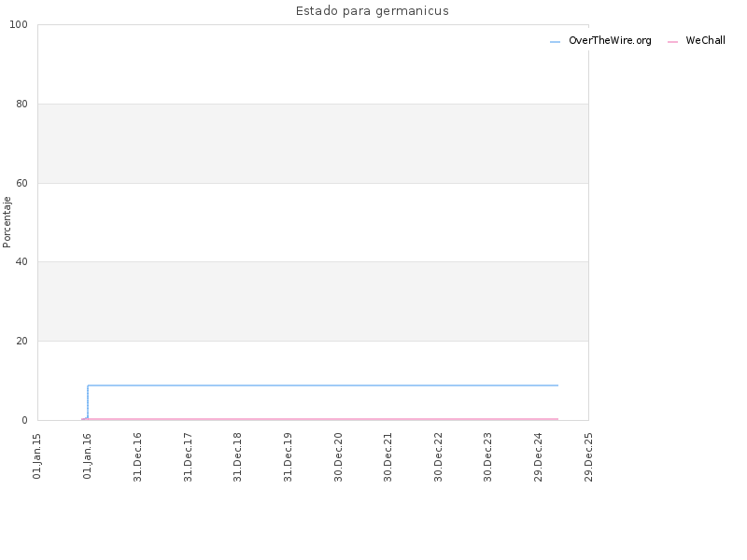
Task: Toggle the WeChall legend label
Action: [x=706, y=40]
